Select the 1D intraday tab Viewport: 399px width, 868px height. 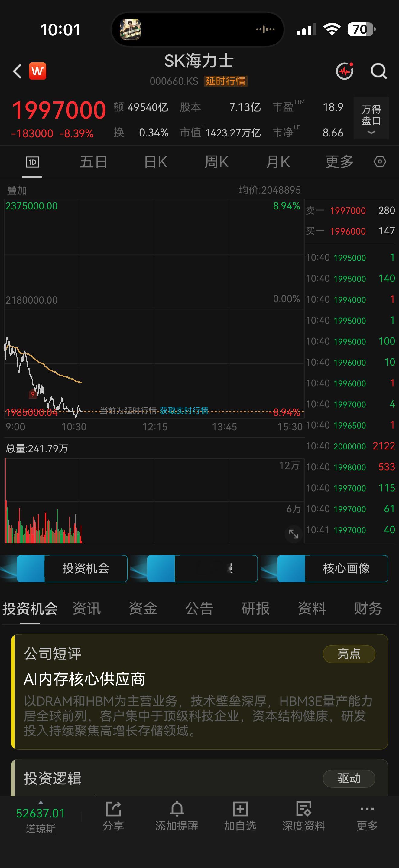point(32,162)
